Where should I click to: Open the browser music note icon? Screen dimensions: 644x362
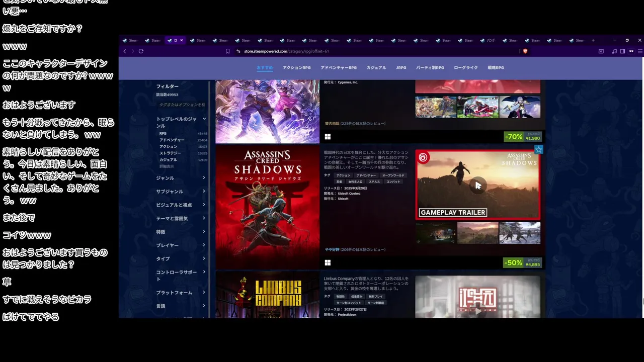coord(614,51)
